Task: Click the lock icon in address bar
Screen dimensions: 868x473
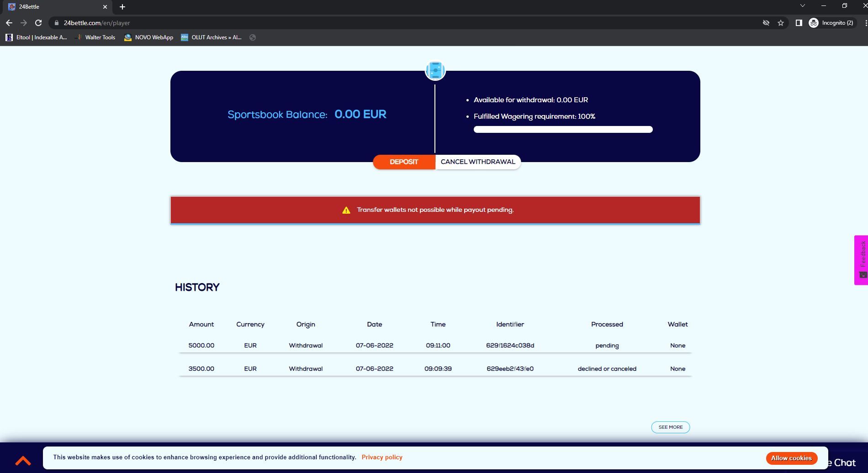Action: pyautogui.click(x=56, y=23)
